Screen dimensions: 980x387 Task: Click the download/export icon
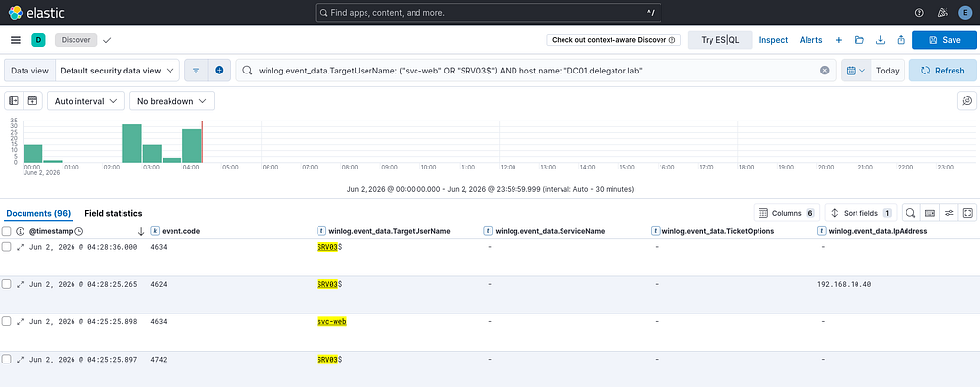(x=880, y=40)
